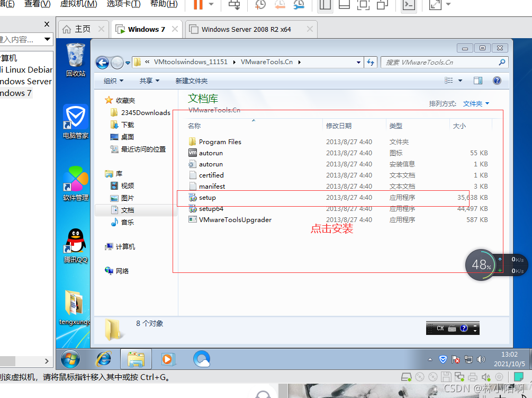Revert to snapshot using the orange clock icon
The width and height of the screenshot is (532, 398).
pos(279,4)
